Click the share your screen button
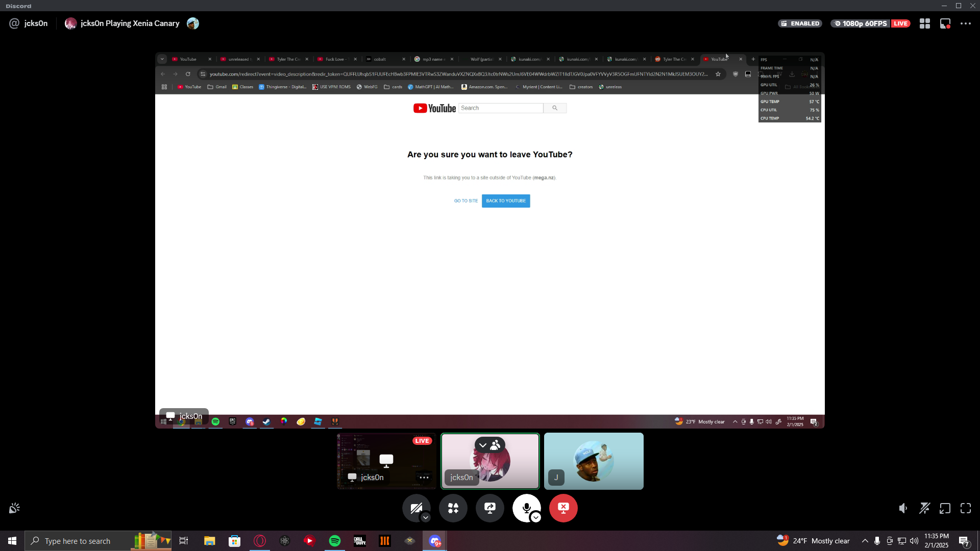 [x=490, y=508]
